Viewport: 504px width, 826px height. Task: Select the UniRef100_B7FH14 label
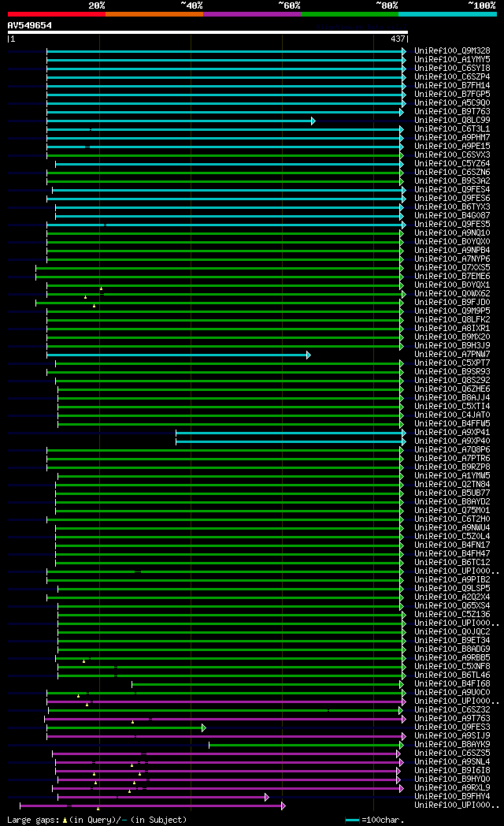(452, 86)
